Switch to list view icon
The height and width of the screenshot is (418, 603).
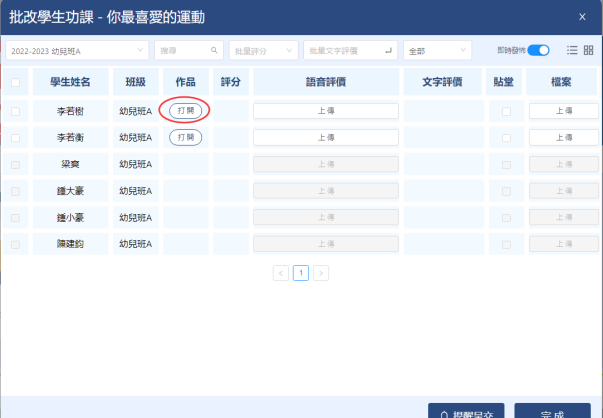pos(572,49)
